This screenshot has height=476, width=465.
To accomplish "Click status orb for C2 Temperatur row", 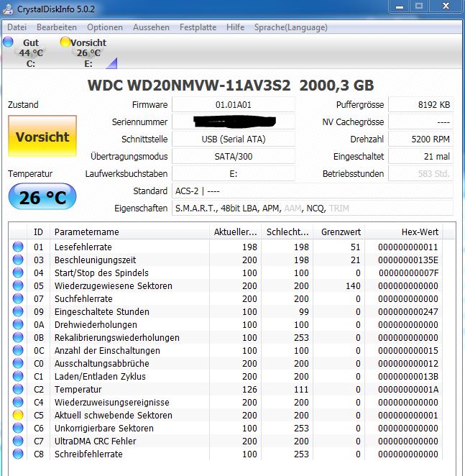I will (x=18, y=389).
